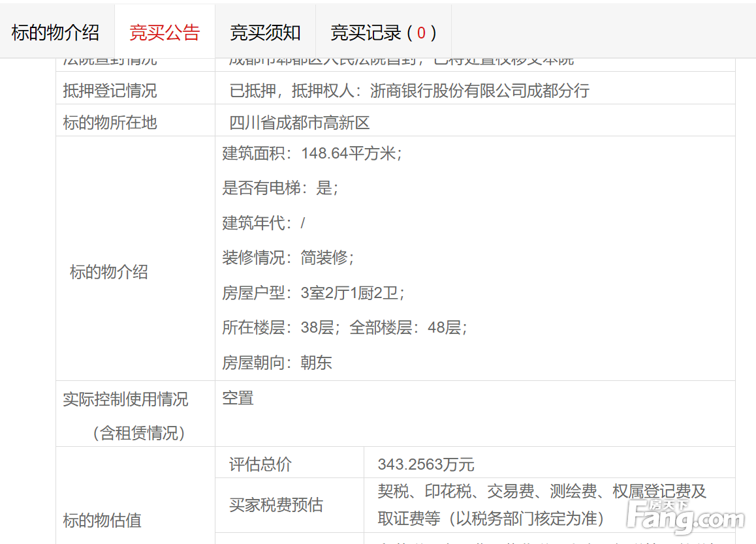
Task: Click the 实际控制使用情况 row label
Action: pyautogui.click(x=125, y=399)
